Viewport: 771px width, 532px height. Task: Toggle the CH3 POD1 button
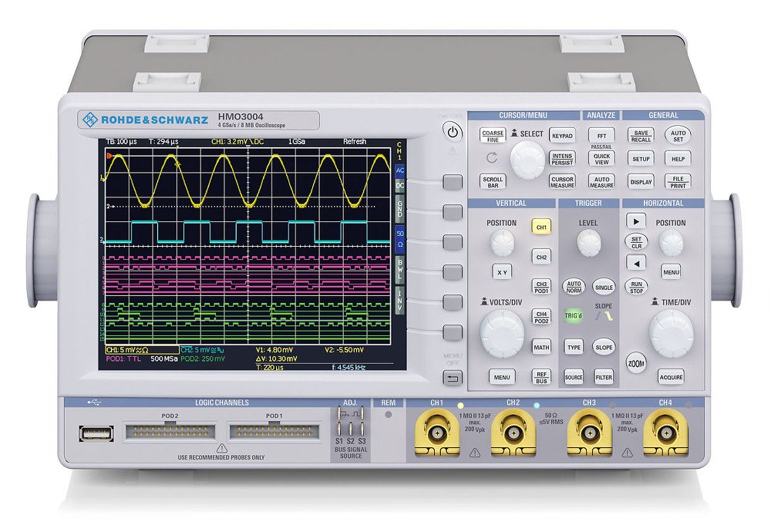pos(541,287)
